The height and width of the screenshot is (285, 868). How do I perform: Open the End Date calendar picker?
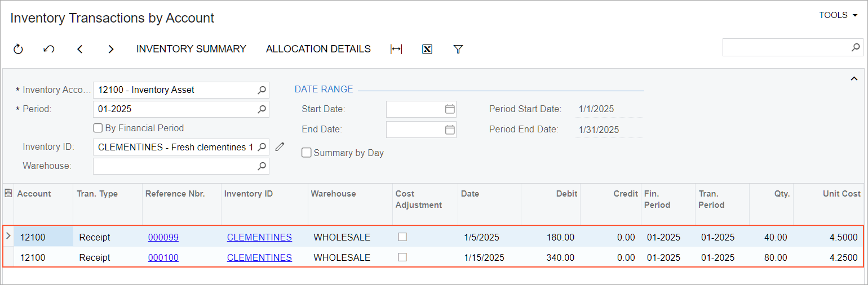click(450, 130)
